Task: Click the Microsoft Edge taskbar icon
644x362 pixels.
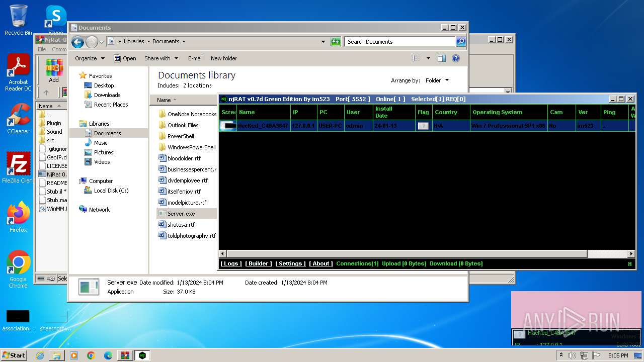Action: pos(108,355)
